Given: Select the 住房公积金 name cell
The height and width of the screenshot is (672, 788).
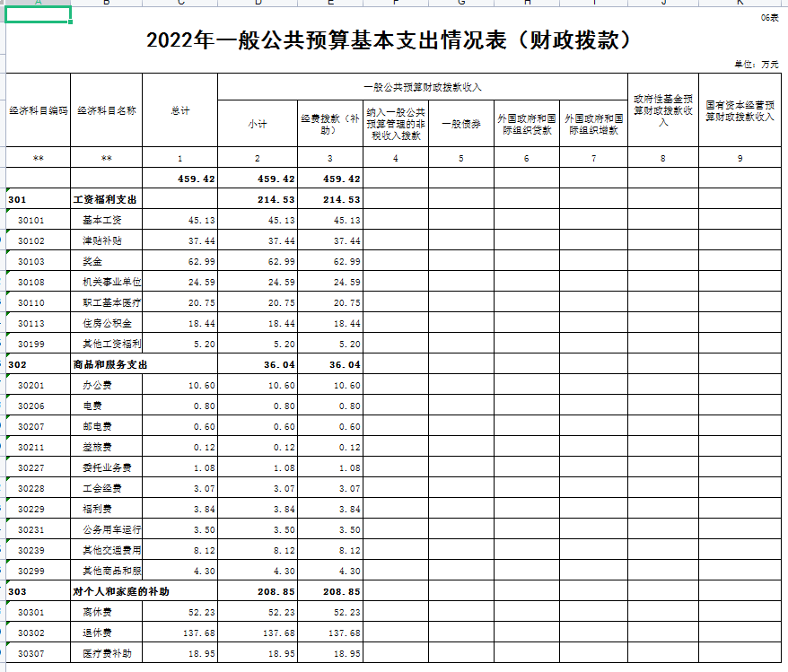Looking at the screenshot, I should point(107,323).
